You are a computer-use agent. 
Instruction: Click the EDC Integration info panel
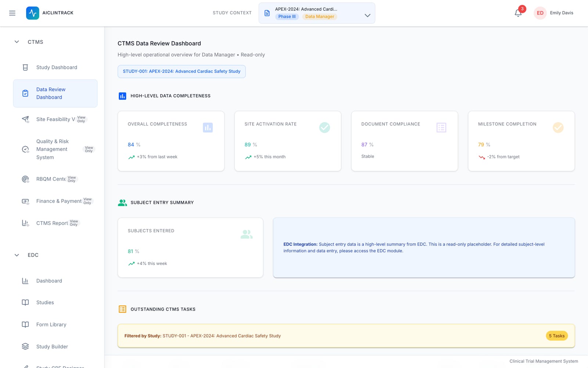[424, 248]
